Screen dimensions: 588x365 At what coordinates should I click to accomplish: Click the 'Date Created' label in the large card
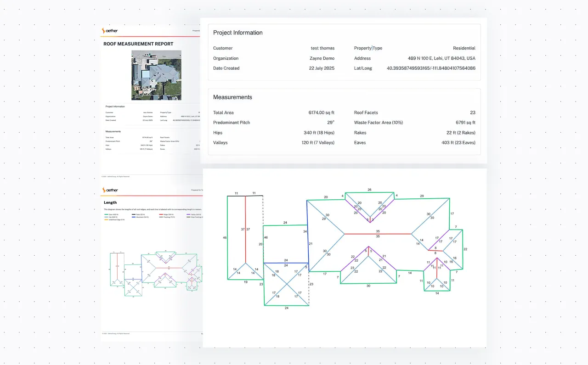tap(226, 68)
